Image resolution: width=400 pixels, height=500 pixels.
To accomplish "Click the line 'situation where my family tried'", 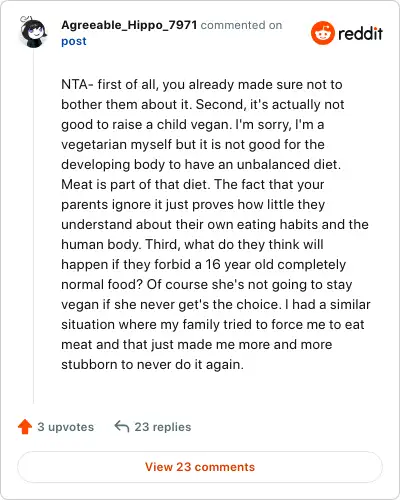I will [213, 325].
